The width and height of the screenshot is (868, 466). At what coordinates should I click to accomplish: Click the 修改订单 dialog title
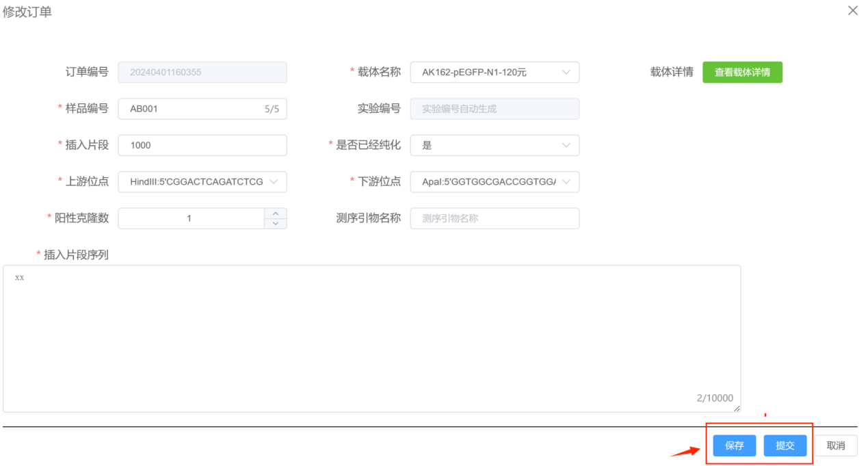(x=27, y=12)
